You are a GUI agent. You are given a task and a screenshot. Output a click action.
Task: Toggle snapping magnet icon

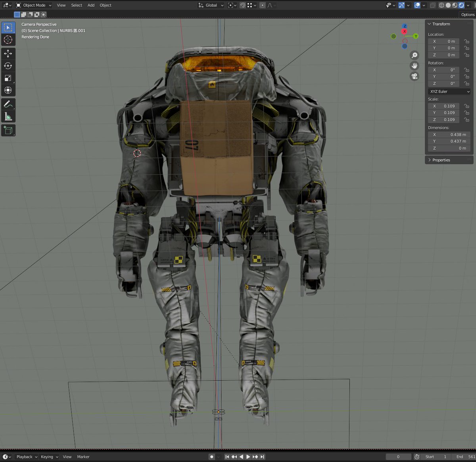point(242,5)
